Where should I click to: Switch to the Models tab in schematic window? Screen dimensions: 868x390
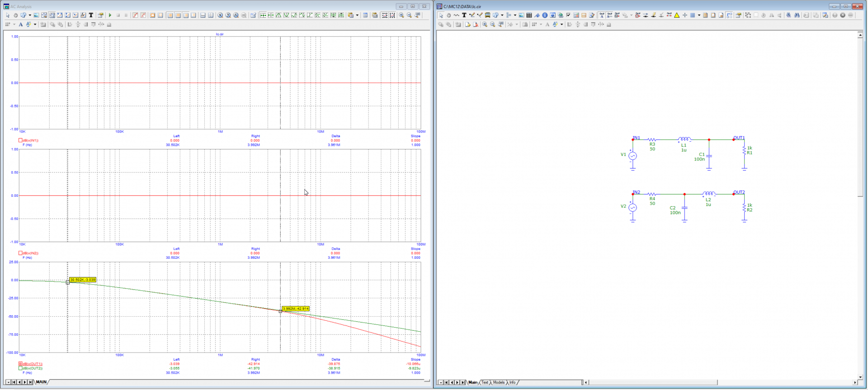499,382
